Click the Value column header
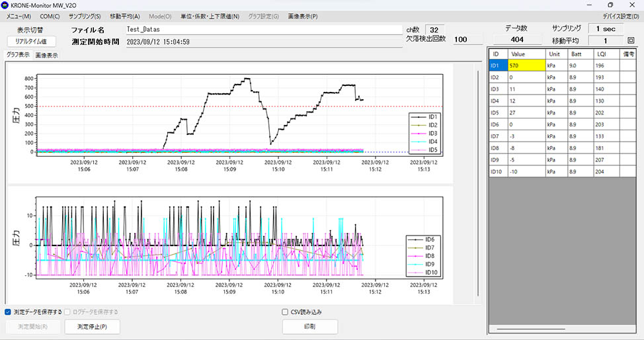 pos(527,54)
